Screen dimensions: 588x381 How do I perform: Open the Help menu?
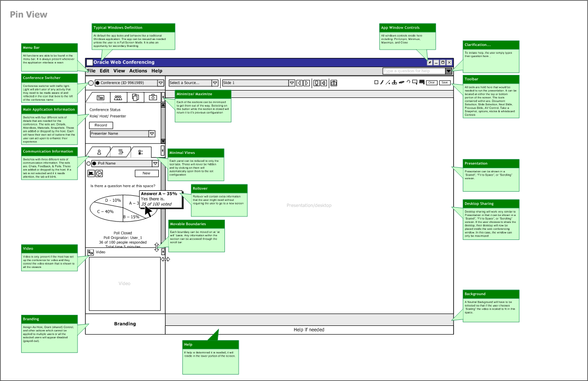(x=157, y=71)
